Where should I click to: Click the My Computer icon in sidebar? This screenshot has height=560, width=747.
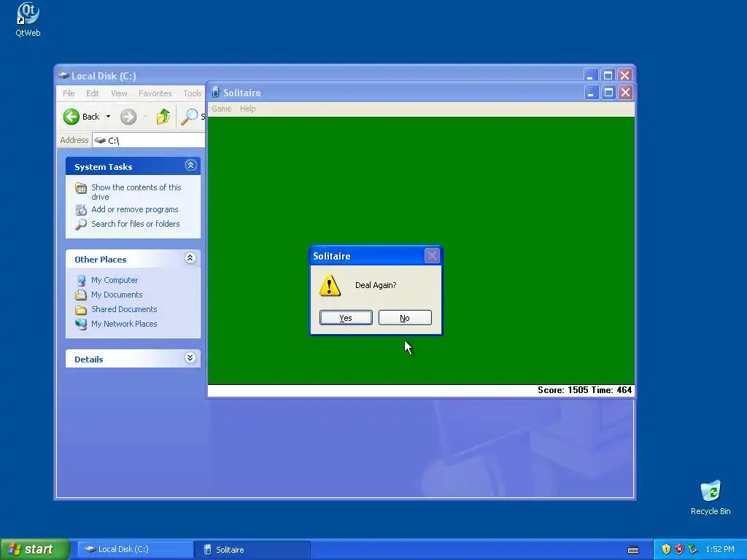[81, 280]
